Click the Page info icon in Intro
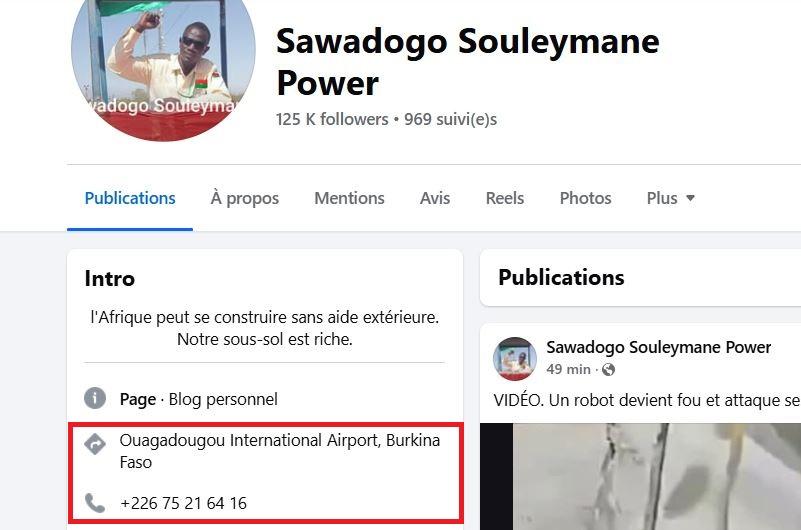Screen dimensions: 801x530 pyautogui.click(x=95, y=398)
